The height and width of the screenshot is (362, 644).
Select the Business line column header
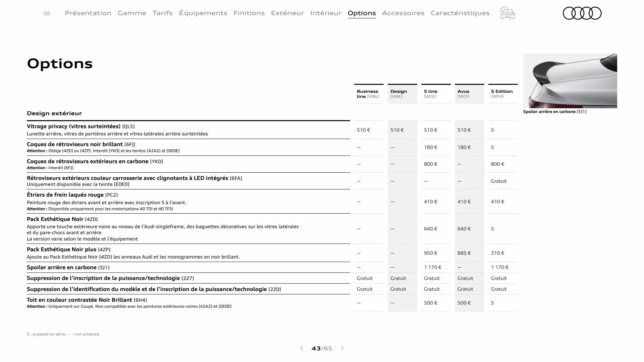coord(369,94)
